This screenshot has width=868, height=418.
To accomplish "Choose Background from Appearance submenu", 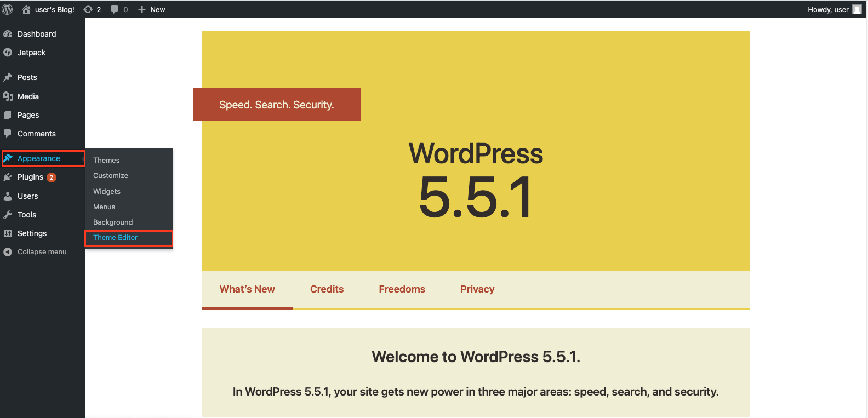I will [113, 222].
